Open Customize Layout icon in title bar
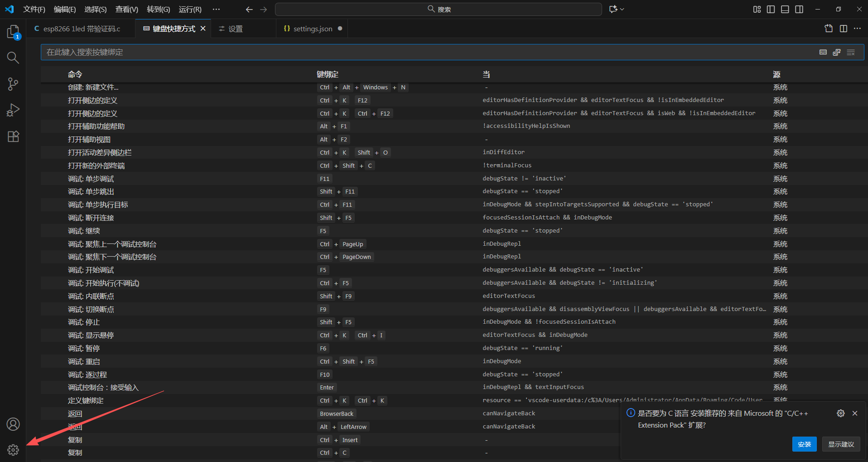The width and height of the screenshot is (868, 462). pos(757,9)
